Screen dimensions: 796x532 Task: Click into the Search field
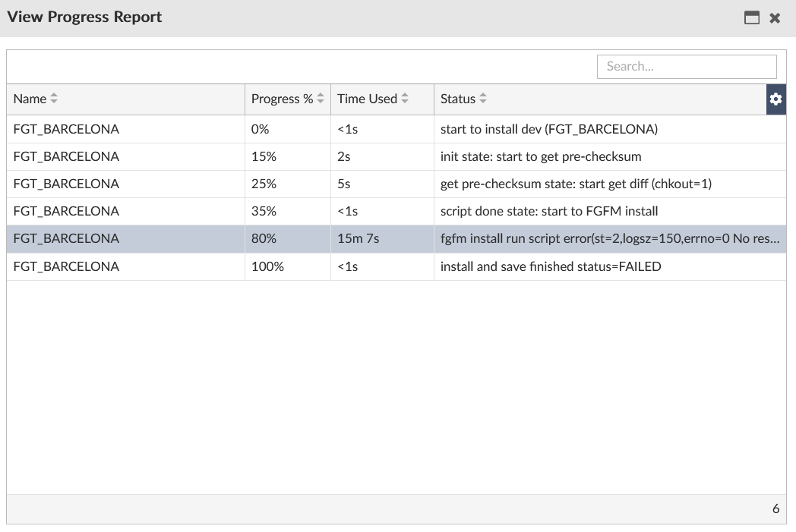coord(687,66)
